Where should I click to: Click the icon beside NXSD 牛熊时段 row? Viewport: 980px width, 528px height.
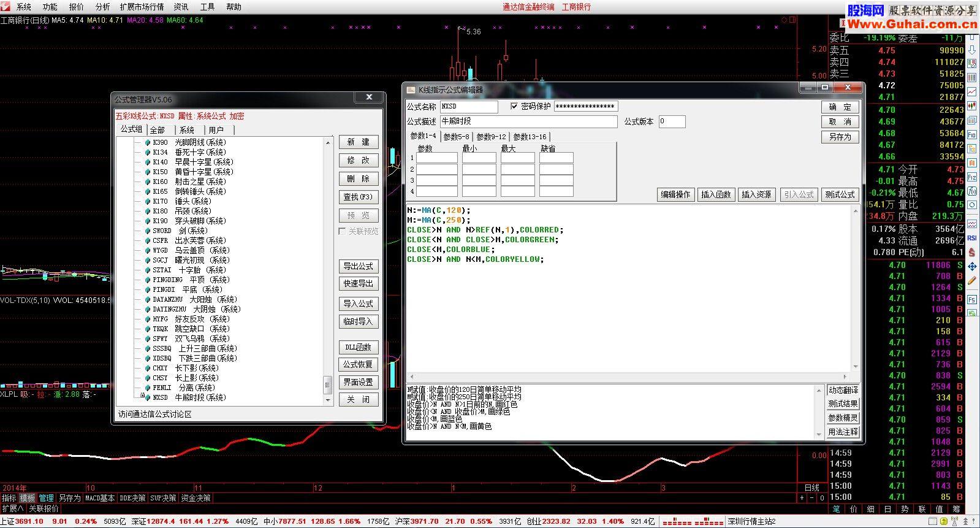tap(148, 397)
